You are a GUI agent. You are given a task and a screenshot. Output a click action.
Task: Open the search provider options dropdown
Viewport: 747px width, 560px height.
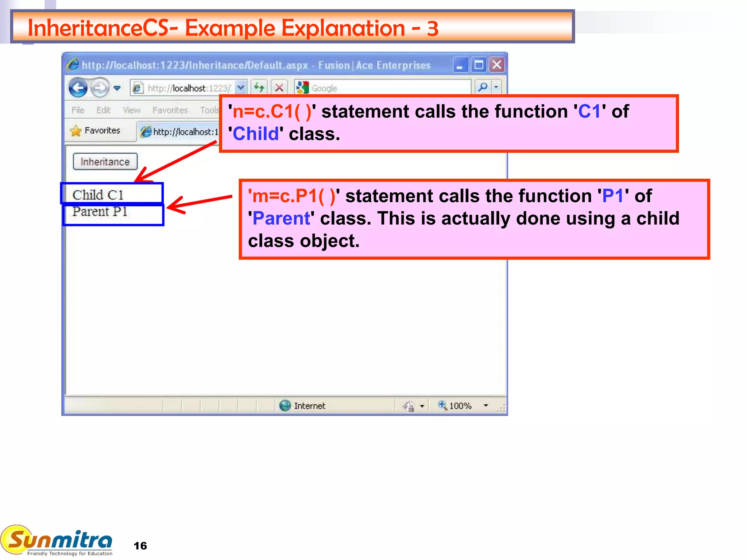[x=496, y=87]
